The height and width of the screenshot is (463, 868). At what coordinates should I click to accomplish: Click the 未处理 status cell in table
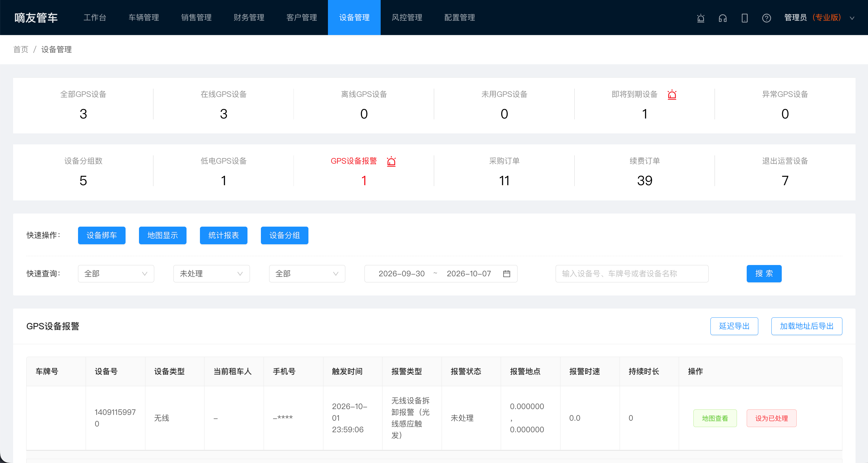coord(471,418)
